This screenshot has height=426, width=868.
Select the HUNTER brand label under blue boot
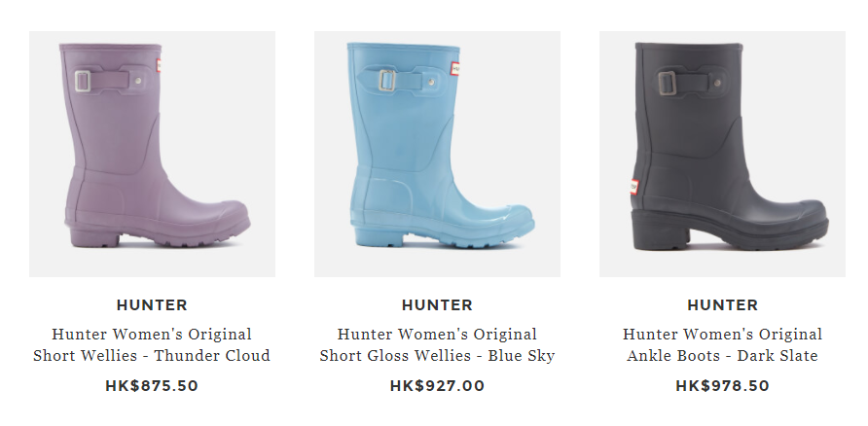point(437,304)
